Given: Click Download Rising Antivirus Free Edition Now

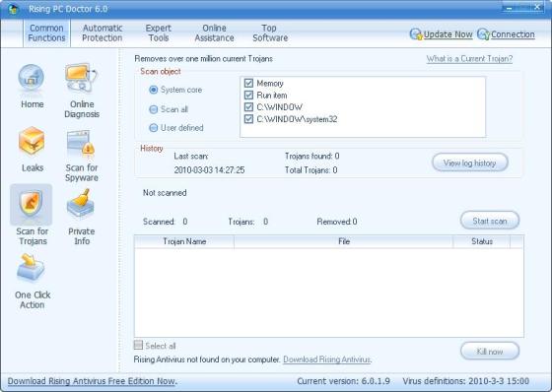Looking at the screenshot, I should tap(93, 381).
